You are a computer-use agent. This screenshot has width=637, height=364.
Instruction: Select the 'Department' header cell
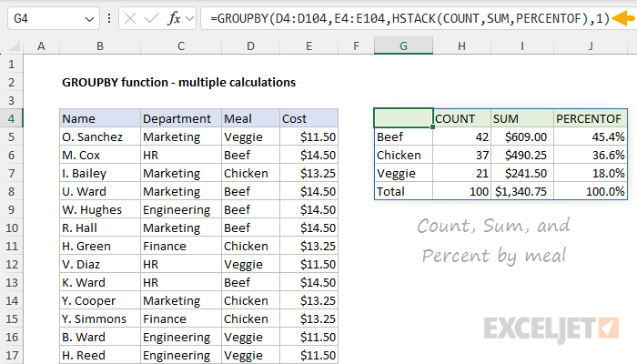[181, 118]
